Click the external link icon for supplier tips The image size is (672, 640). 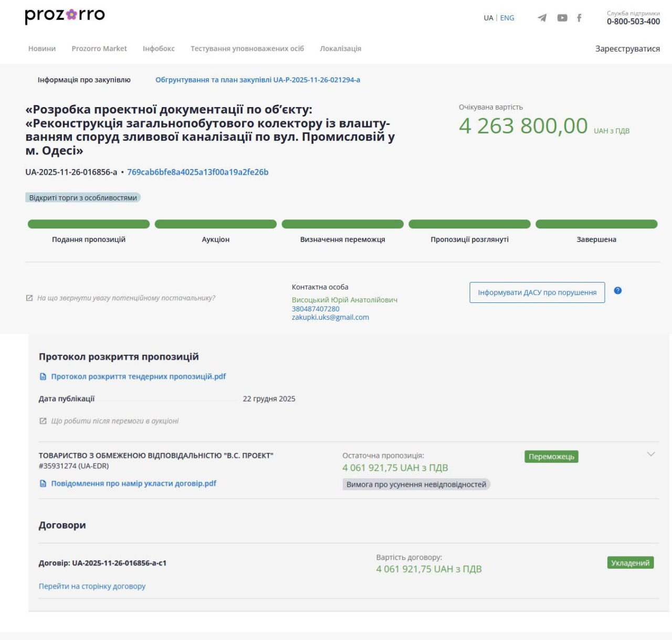pos(29,298)
